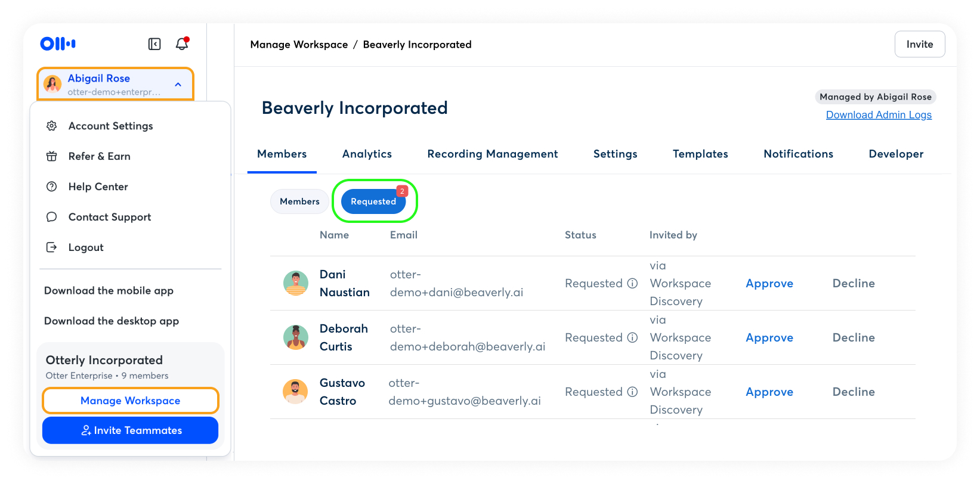This screenshot has width=980, height=484.
Task: Approve Dani Naustian's request
Action: tap(769, 284)
